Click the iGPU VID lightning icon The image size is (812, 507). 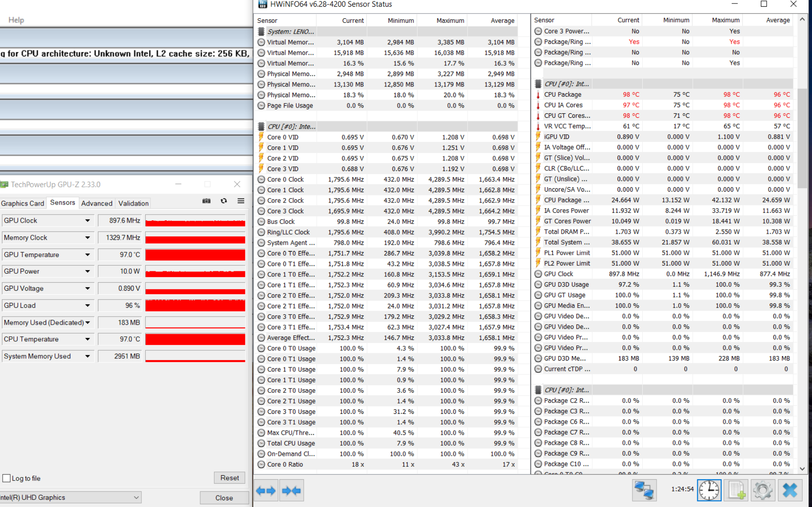click(x=538, y=137)
